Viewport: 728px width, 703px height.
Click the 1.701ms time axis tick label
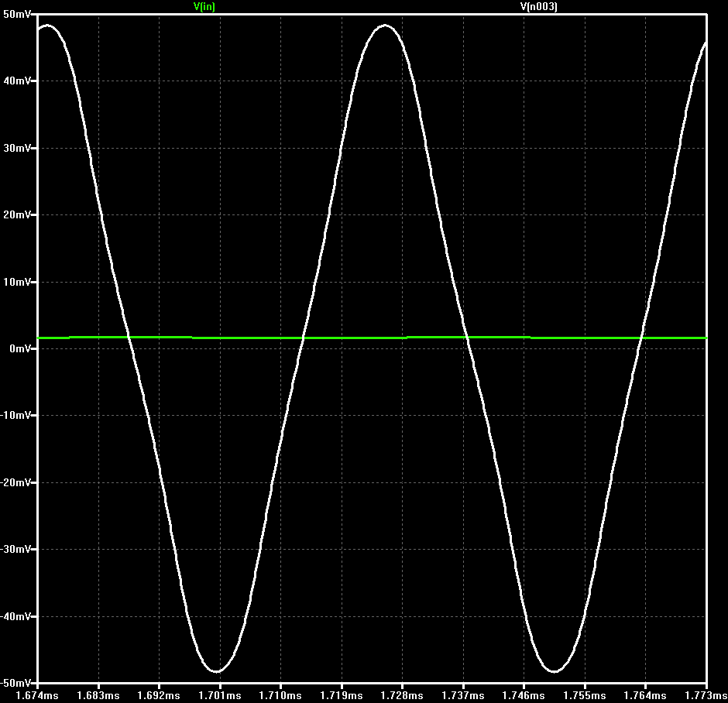[x=220, y=695]
